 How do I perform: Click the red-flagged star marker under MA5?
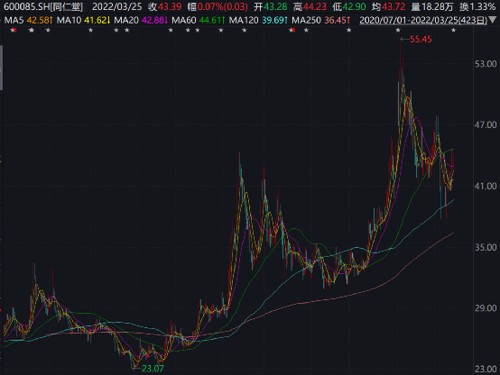click(x=13, y=30)
